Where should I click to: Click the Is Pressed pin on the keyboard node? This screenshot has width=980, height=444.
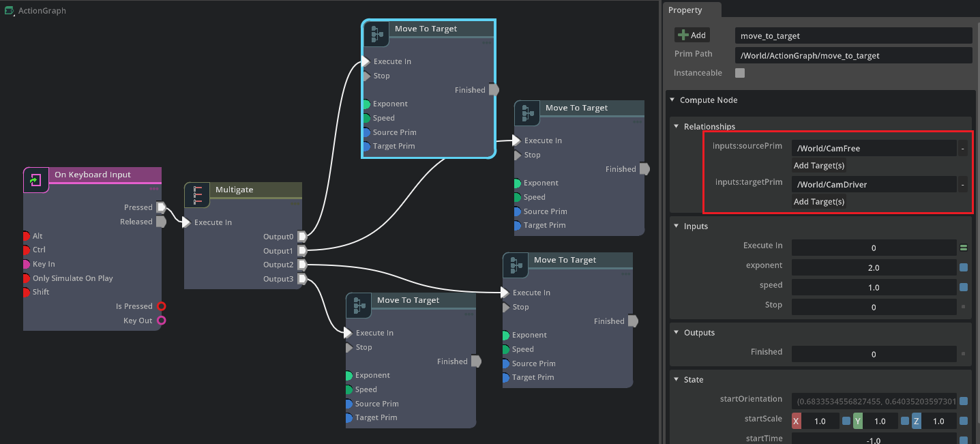click(161, 306)
